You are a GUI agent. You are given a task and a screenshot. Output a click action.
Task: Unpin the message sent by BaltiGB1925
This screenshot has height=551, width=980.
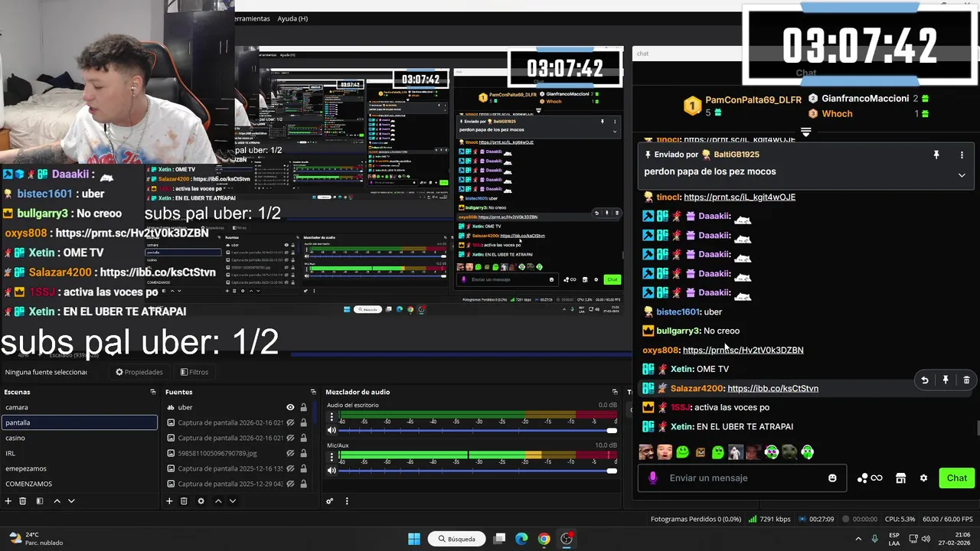[x=936, y=155]
